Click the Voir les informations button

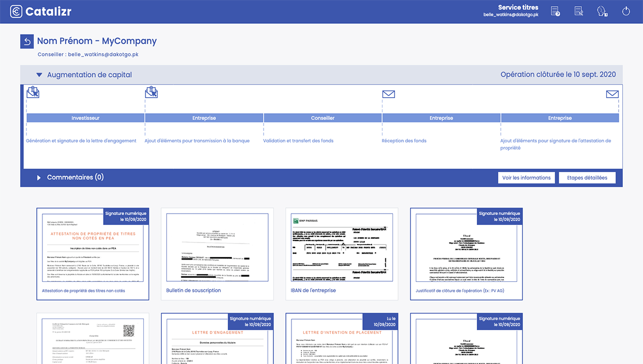526,178
